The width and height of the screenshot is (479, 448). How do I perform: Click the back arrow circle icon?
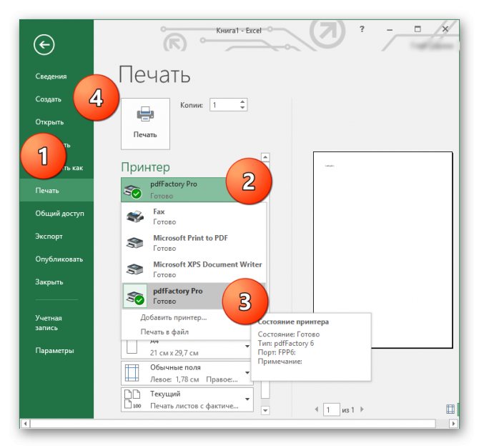pyautogui.click(x=44, y=45)
